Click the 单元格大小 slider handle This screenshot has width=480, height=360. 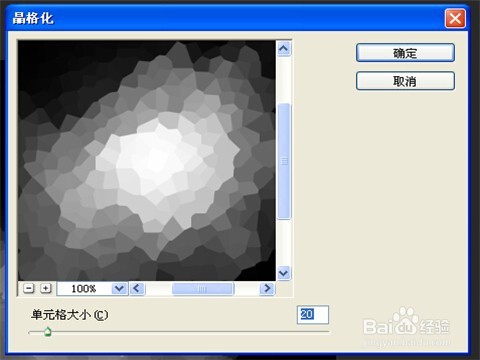coord(48,332)
